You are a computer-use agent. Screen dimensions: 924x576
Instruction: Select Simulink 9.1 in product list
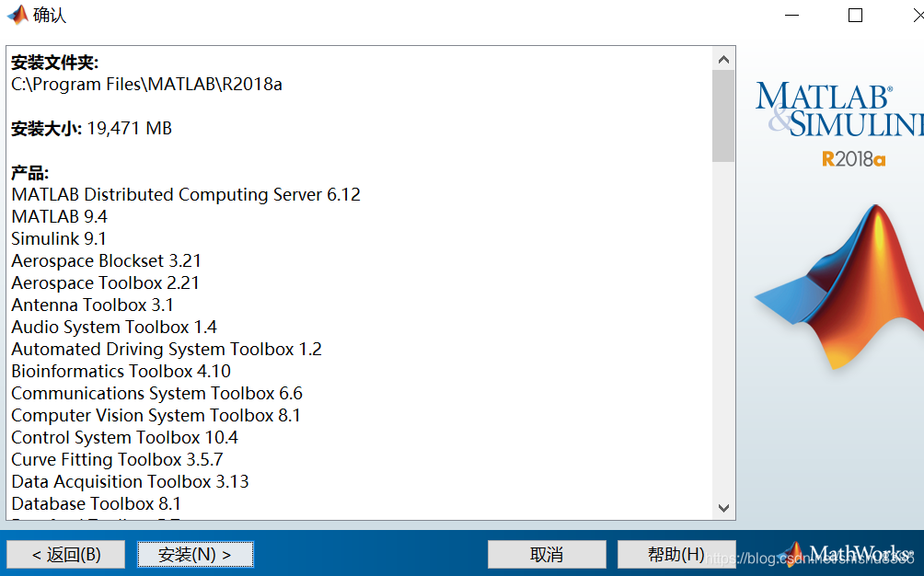click(x=59, y=239)
